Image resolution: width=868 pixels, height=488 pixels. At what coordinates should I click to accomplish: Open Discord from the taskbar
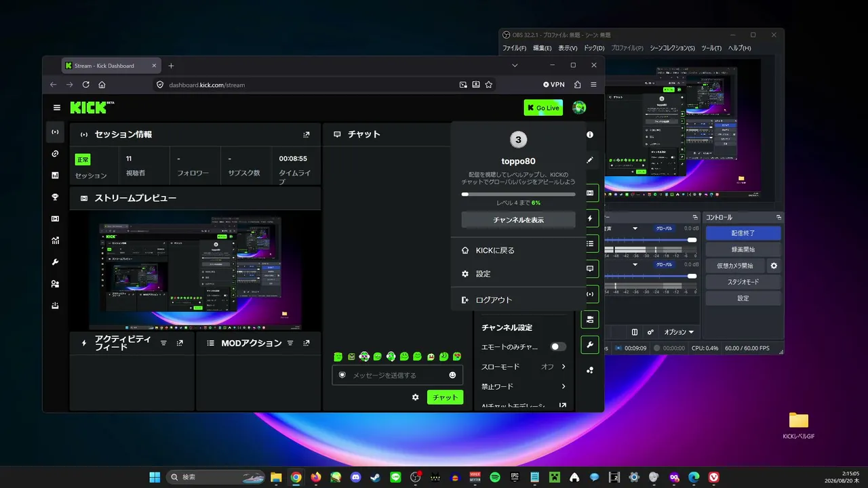(356, 477)
